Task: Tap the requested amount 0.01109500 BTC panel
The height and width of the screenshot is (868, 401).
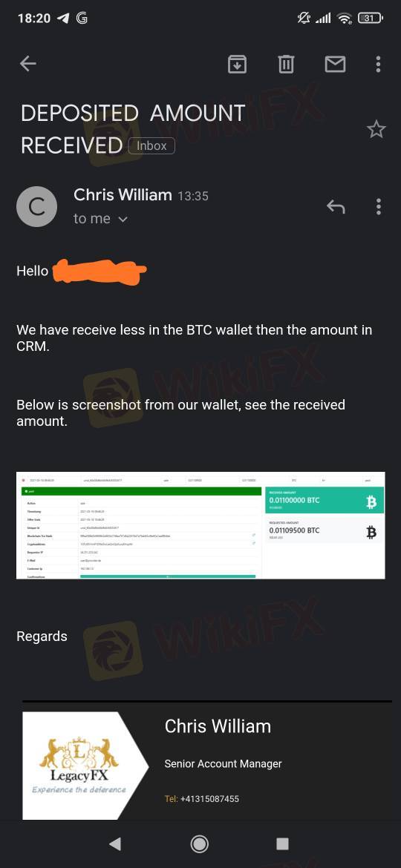Action: pos(324,530)
